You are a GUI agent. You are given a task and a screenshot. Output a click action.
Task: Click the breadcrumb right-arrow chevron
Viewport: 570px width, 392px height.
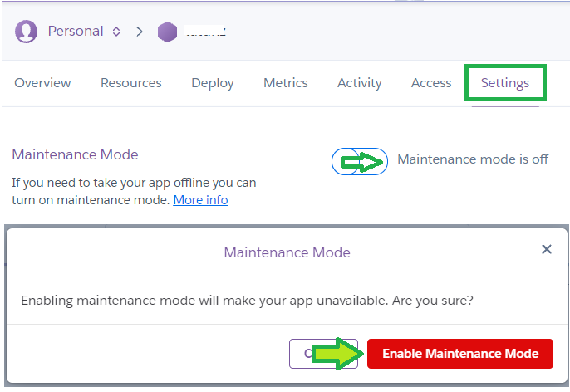140,32
